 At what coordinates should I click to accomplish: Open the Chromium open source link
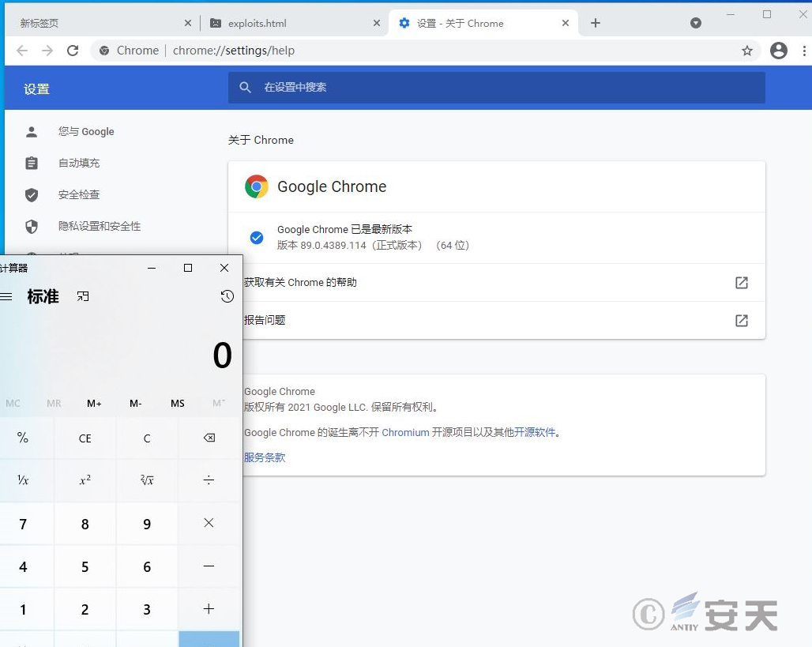click(405, 432)
